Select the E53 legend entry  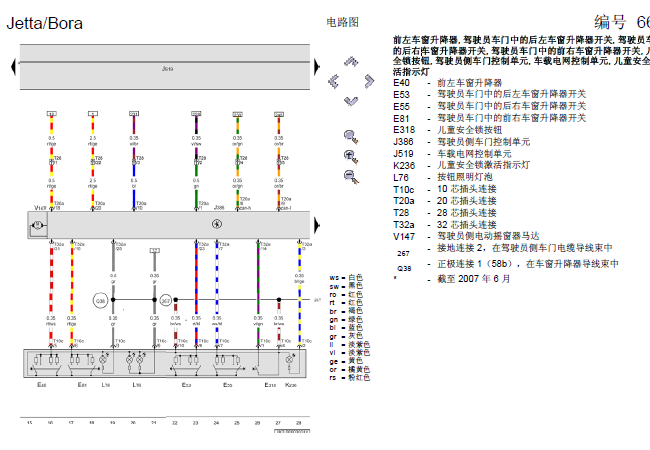click(x=490, y=94)
